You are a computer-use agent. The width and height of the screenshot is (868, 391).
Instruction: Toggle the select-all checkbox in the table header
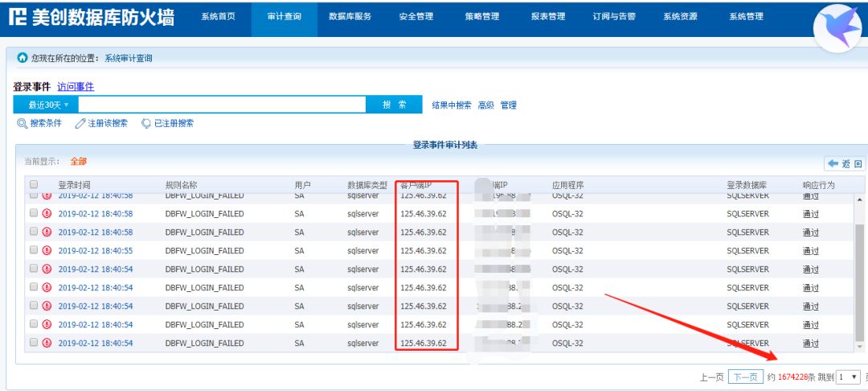pyautogui.click(x=34, y=184)
